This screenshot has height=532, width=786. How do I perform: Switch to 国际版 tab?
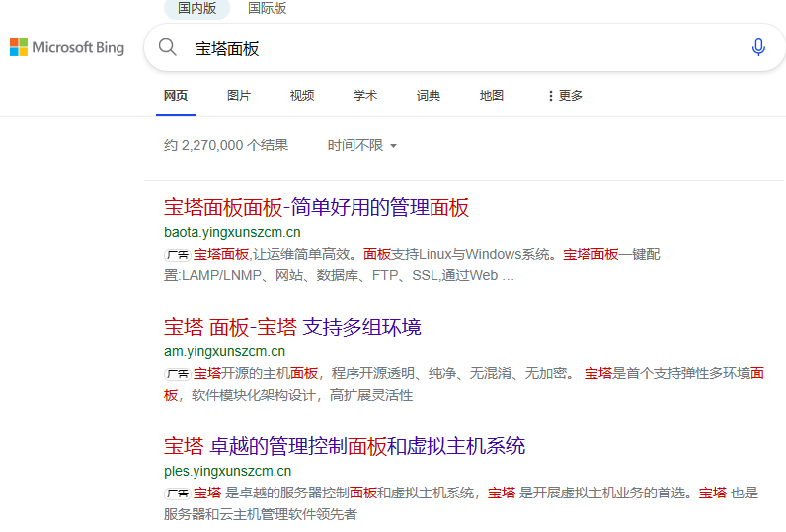pos(268,8)
